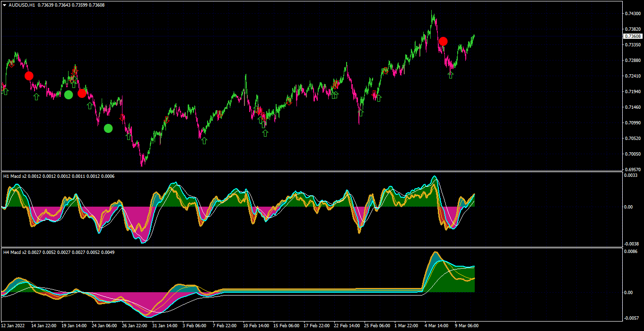
Task: Click the AUDUSD,H1 chart title text
Action: [x=21, y=5]
